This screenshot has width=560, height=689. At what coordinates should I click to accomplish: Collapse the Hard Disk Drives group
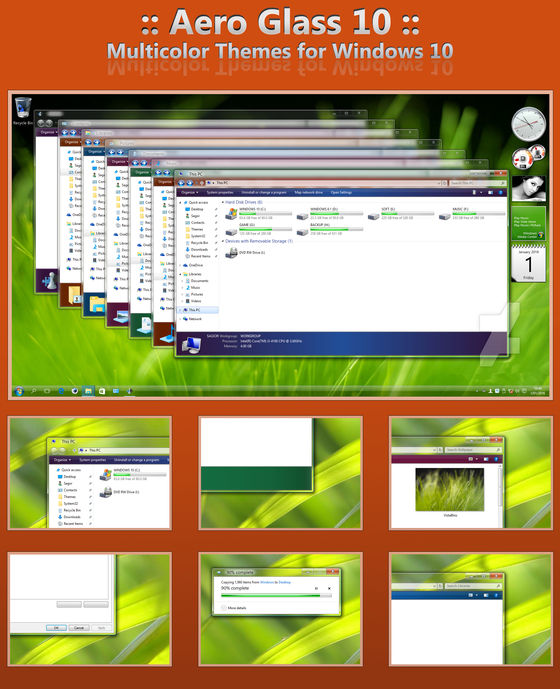[223, 202]
